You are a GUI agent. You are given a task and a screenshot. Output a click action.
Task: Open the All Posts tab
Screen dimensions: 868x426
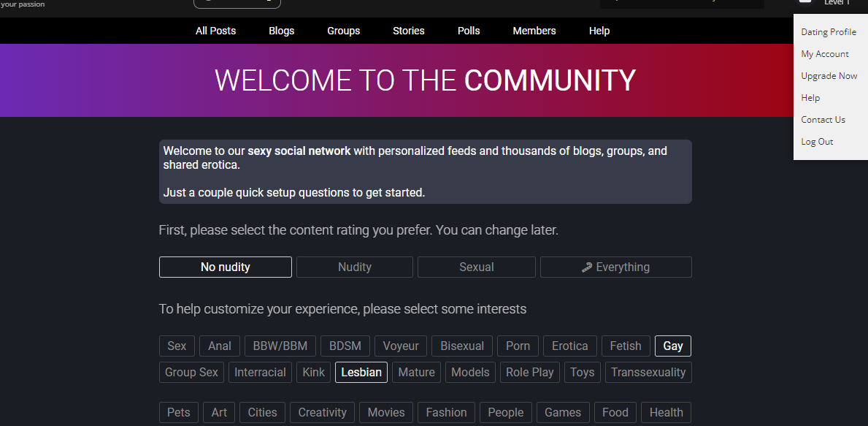point(215,31)
